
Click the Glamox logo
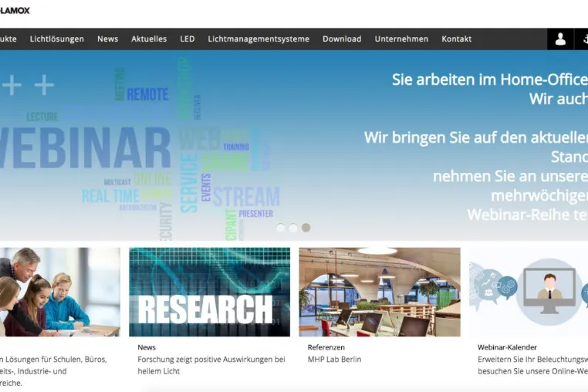coord(15,11)
